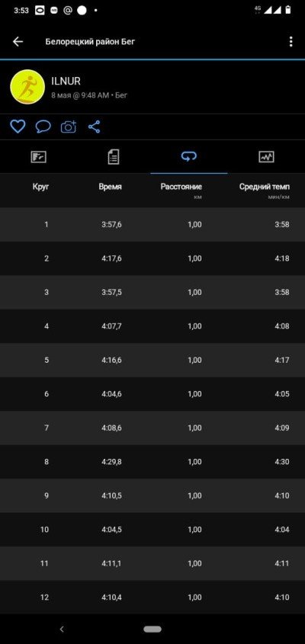Tap the home pill navigation button
This screenshot has width=305, height=644.
pos(152,630)
